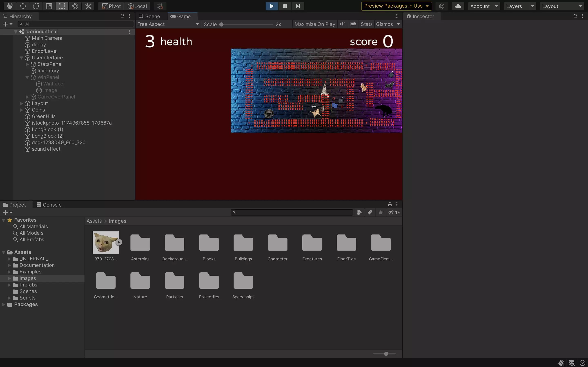Open the Layers dropdown
The width and height of the screenshot is (588, 367).
pos(520,6)
